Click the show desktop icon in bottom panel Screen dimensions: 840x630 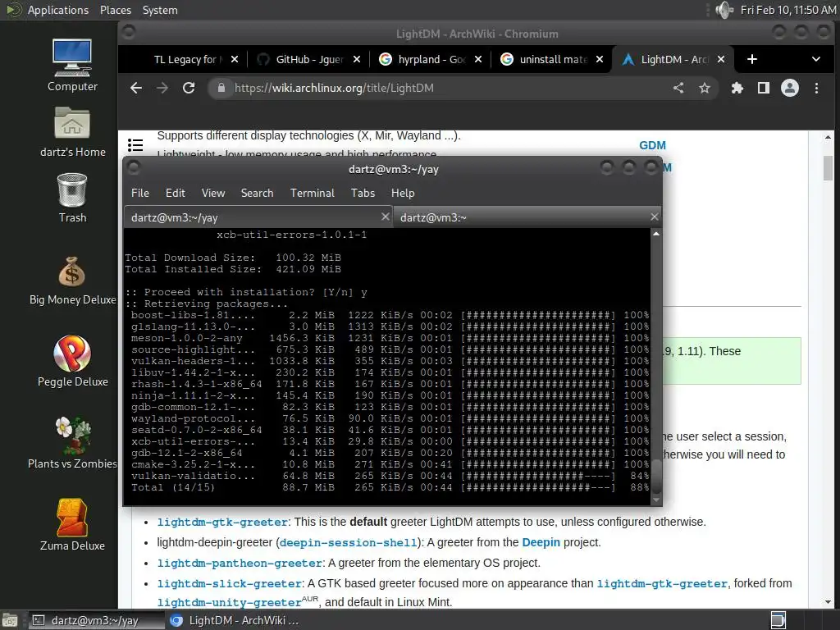point(9,620)
